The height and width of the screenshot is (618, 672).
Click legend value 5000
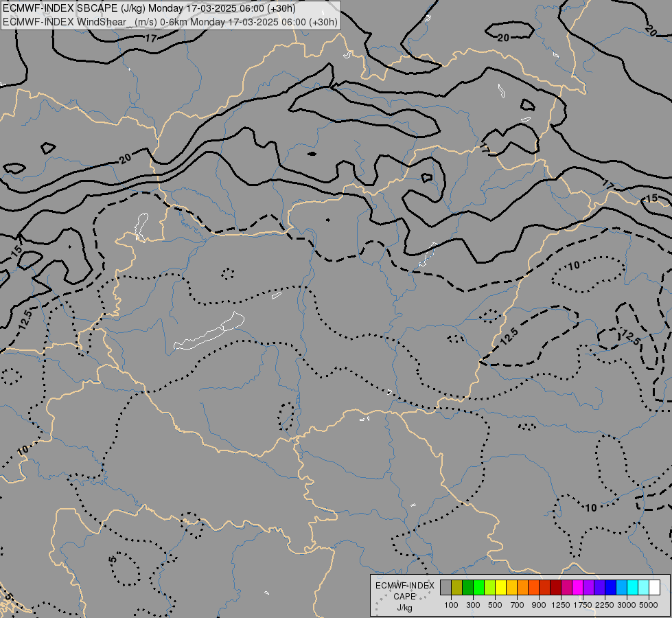[649, 605]
